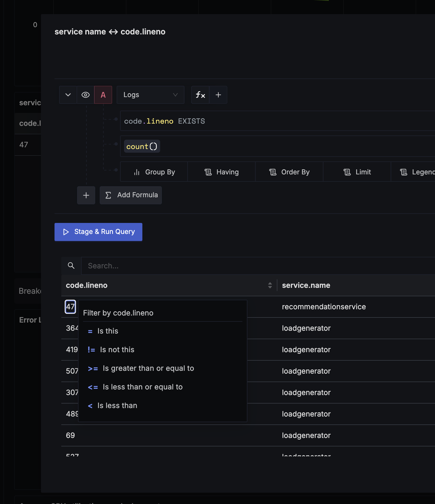Click the fx function icon
Image resolution: width=435 pixels, height=504 pixels.
(x=200, y=95)
